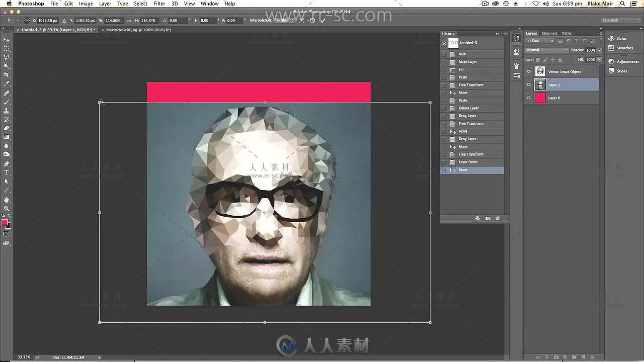The height and width of the screenshot is (362, 644).
Task: Collapse the History panel with double arrows
Action: pos(498,34)
